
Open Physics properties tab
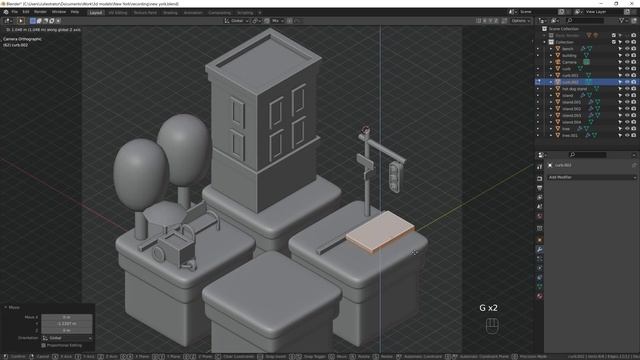coord(540,268)
